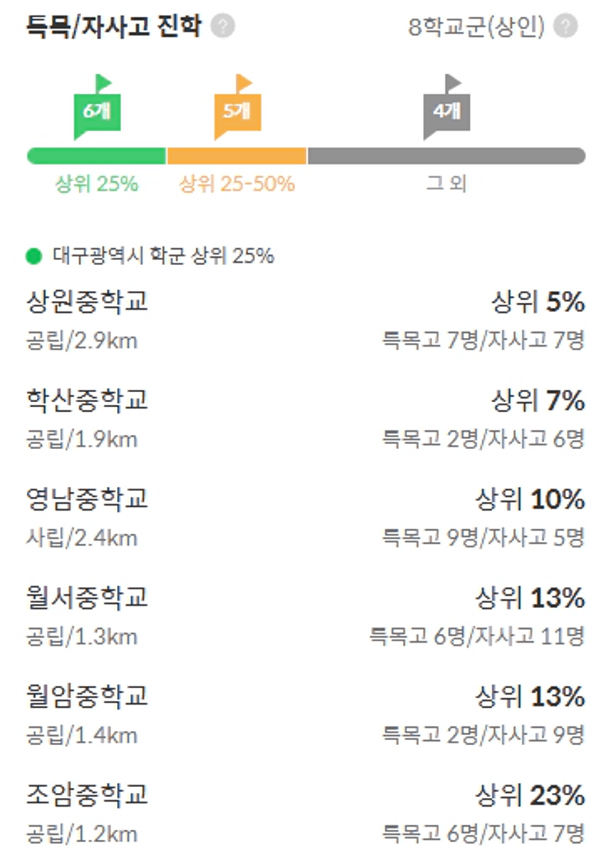
Task: Click 상위 5% ranking for 상원중학교
Action: [x=538, y=302]
